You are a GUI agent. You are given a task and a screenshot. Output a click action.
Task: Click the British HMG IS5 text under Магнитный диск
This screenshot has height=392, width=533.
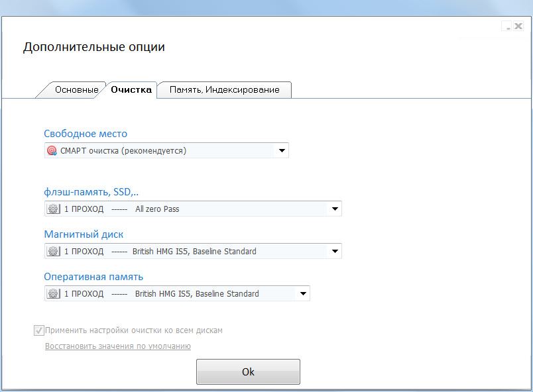[x=194, y=252]
